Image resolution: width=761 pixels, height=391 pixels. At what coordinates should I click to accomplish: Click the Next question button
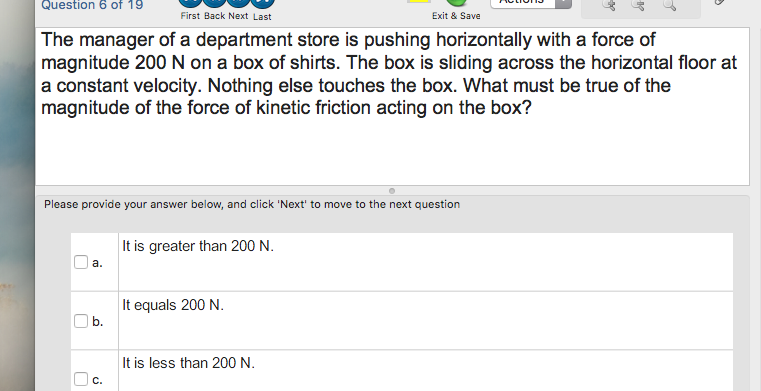tap(238, 4)
